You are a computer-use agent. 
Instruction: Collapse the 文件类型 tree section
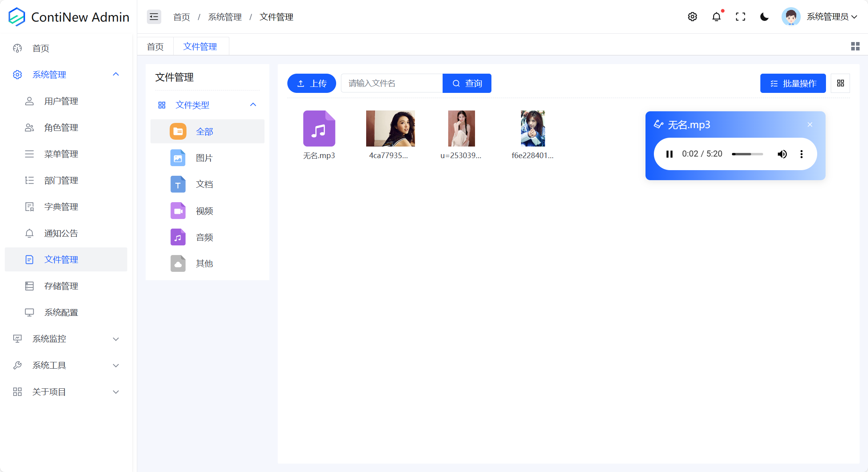pyautogui.click(x=253, y=104)
